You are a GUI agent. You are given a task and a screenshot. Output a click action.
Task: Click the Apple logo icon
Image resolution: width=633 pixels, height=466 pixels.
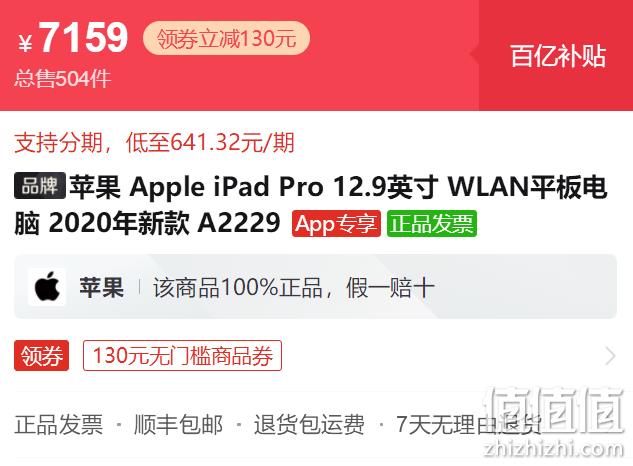47,287
